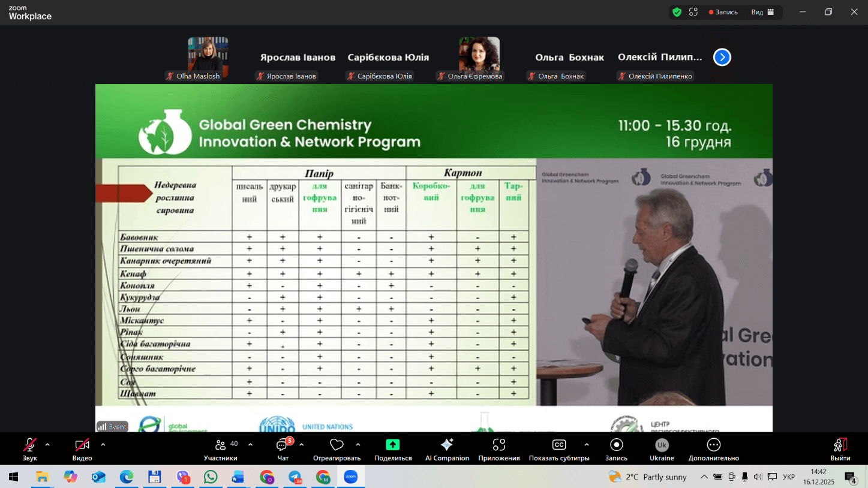Leave meeting with the Выйти button
The image size is (868, 488).
[840, 445]
